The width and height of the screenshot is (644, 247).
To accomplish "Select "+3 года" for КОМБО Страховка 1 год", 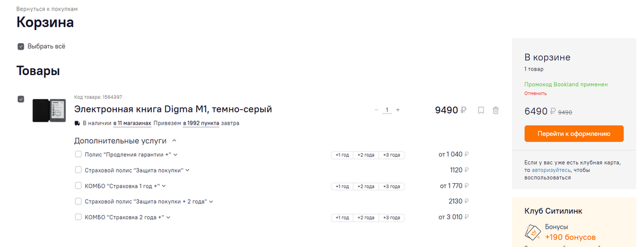I will pos(391,186).
